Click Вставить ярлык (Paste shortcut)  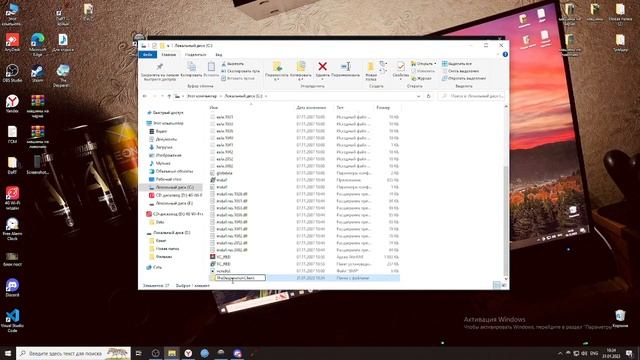click(x=238, y=78)
